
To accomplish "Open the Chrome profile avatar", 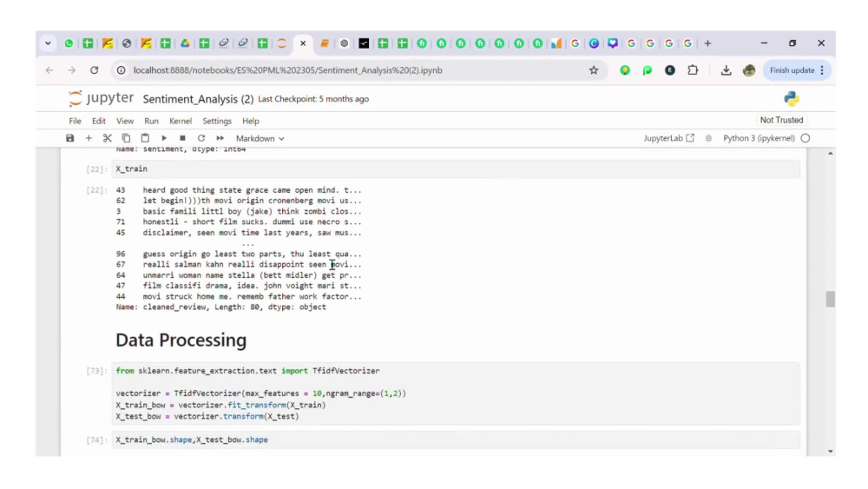I will (x=749, y=70).
